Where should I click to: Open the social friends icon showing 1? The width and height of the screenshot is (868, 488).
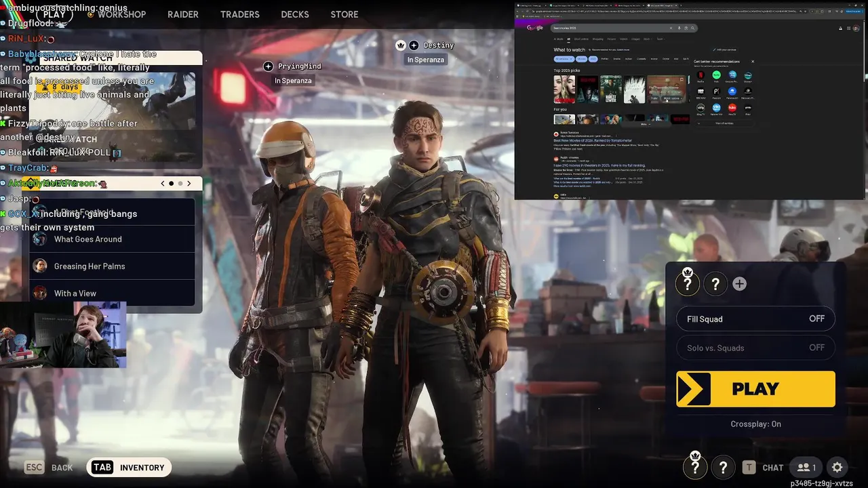point(806,467)
